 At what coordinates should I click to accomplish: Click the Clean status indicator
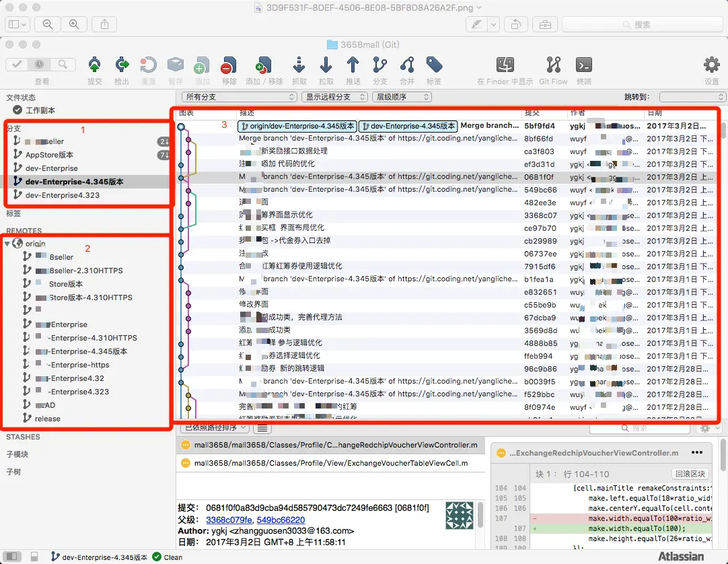168,557
